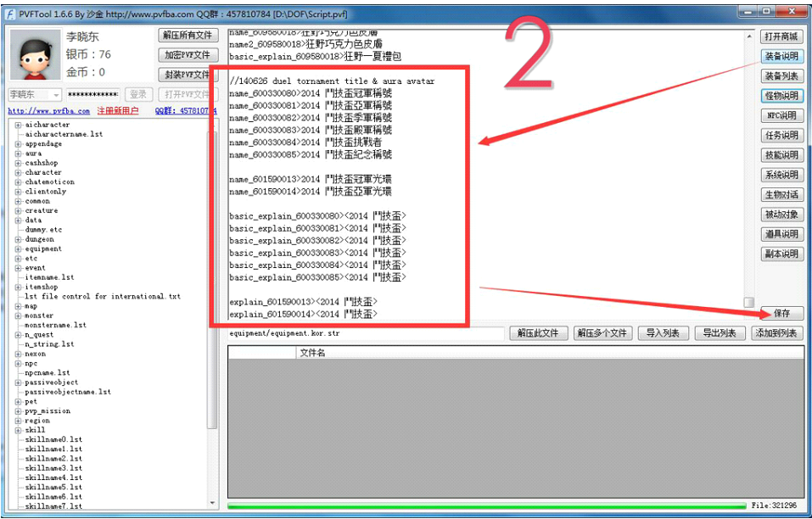Open the 装备说明 section
This screenshot has height=519, width=812.
point(781,56)
